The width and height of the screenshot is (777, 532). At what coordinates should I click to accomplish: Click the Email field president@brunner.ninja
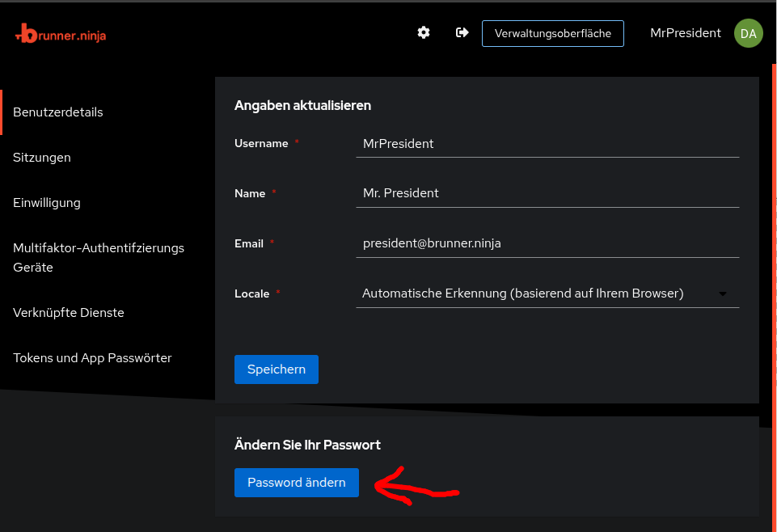(547, 243)
